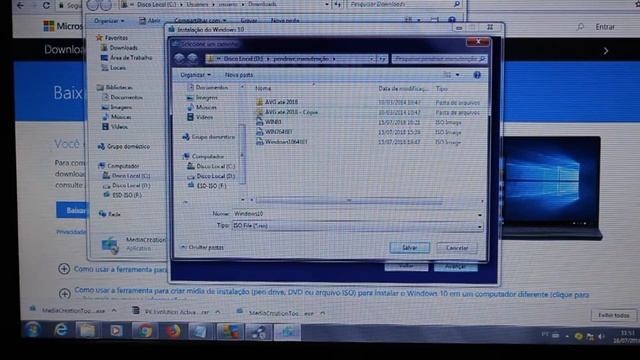Open the Organizar dropdown in save dialog
This screenshot has height=360, width=640.
[x=196, y=75]
